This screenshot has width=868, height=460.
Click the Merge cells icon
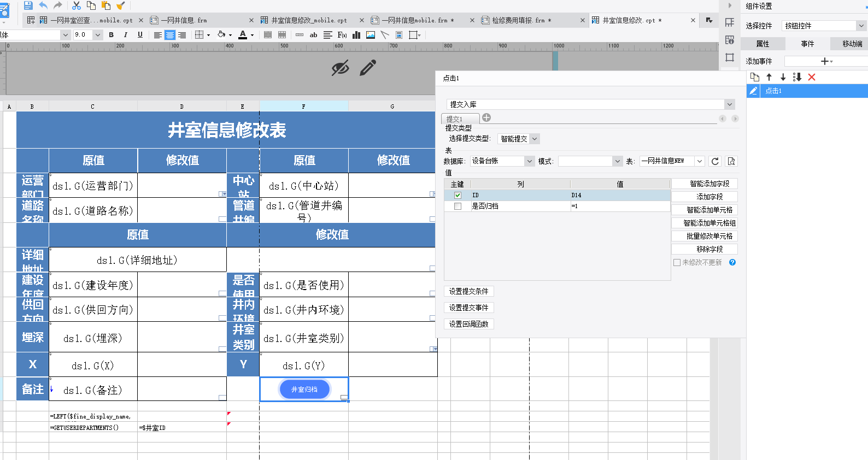[268, 35]
